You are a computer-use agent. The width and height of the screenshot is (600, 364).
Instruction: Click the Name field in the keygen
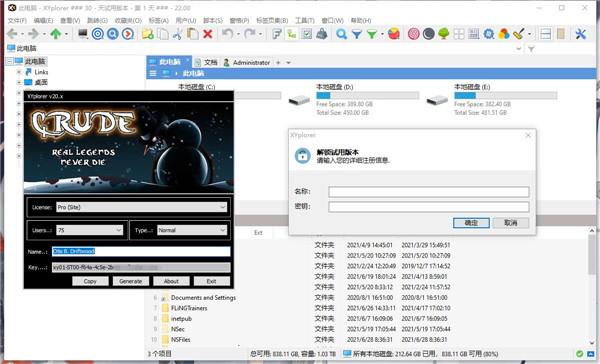click(141, 251)
